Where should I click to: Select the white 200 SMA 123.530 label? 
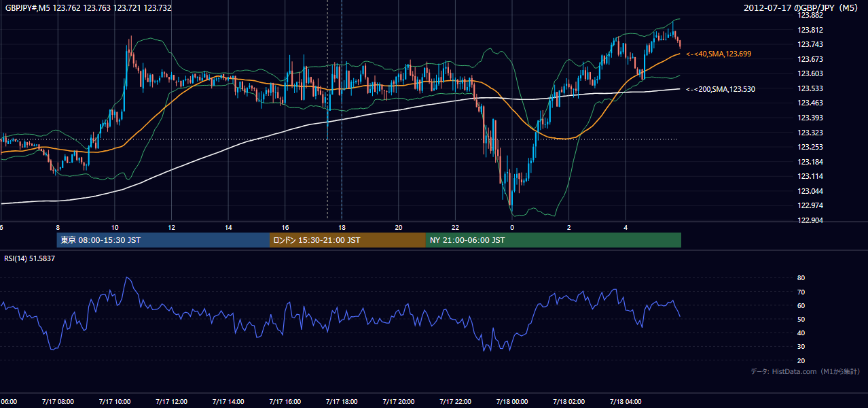click(x=721, y=89)
